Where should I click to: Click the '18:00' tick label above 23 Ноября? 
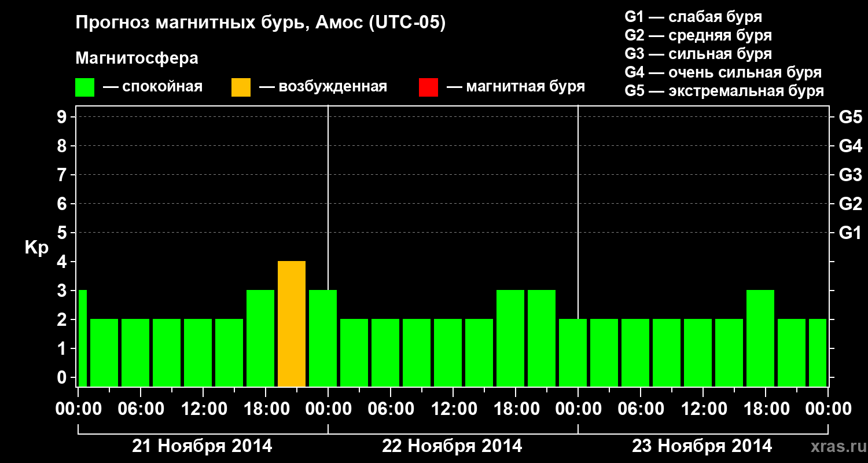tap(766, 409)
